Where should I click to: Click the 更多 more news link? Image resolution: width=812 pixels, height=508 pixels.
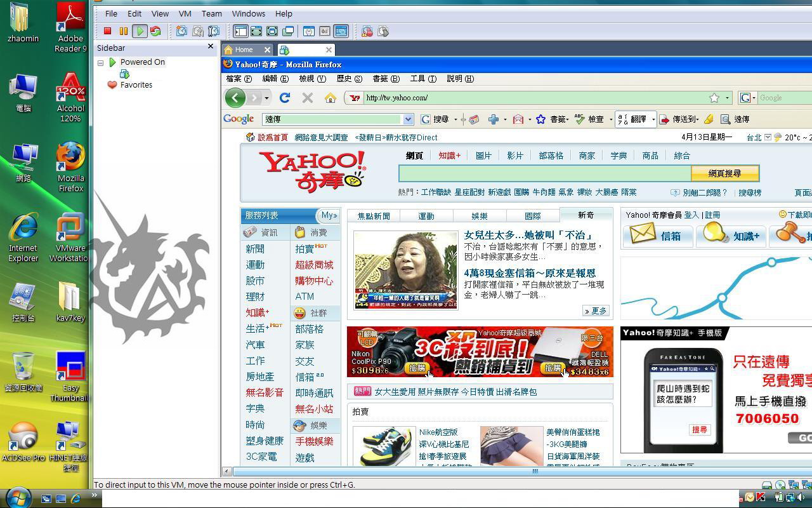596,311
